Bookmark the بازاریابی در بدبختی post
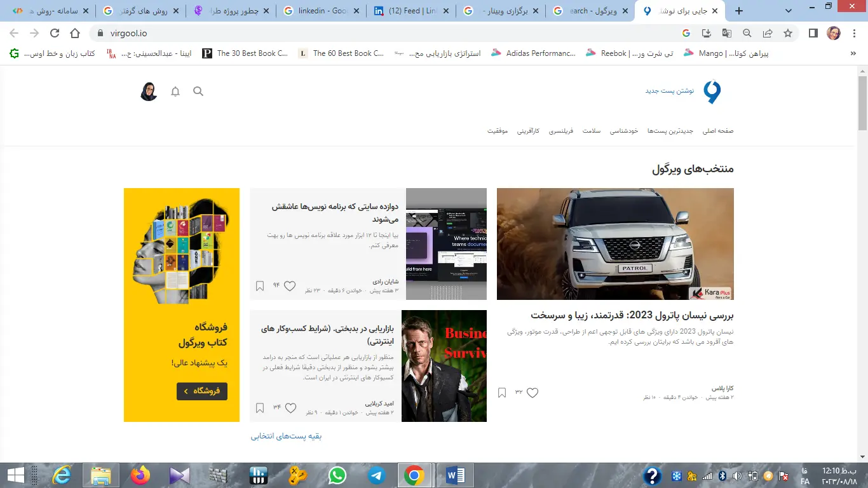Screen dimensions: 868x488 tap(259, 408)
